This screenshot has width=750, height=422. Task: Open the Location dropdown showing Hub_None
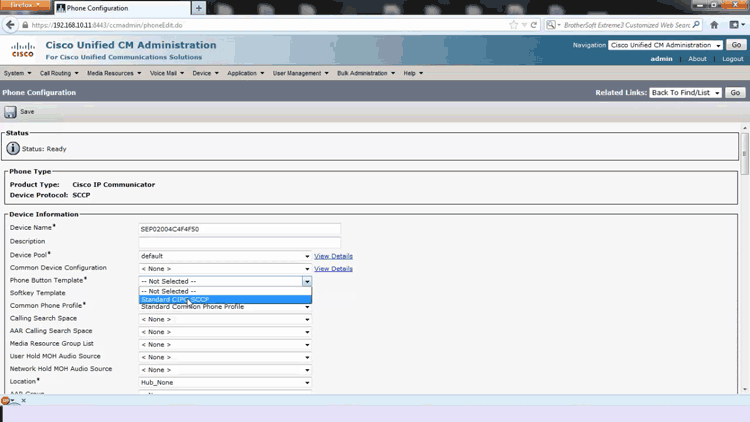225,382
